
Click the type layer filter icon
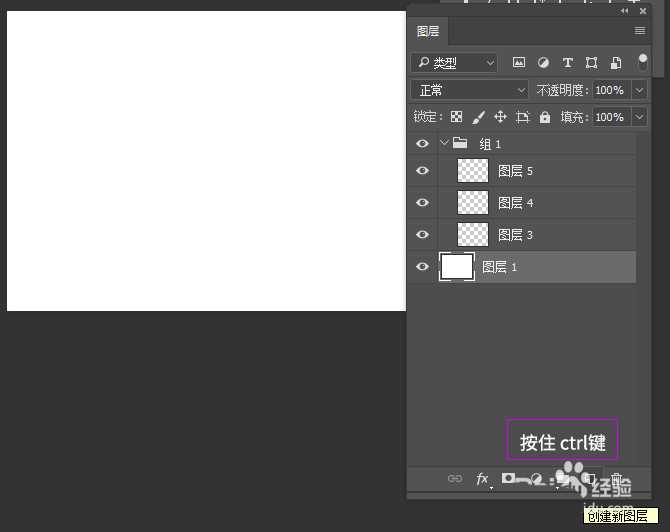click(x=568, y=62)
